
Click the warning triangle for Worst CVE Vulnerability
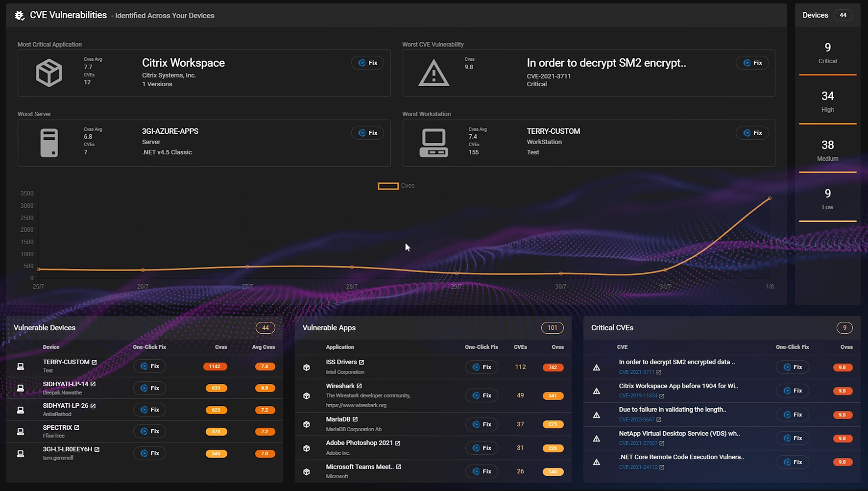[434, 73]
